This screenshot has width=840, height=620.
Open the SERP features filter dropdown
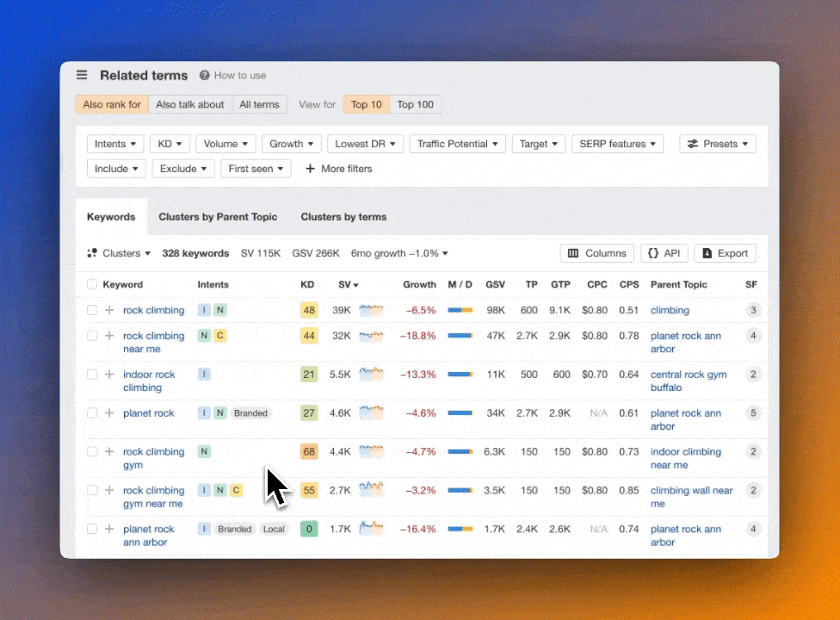click(617, 144)
